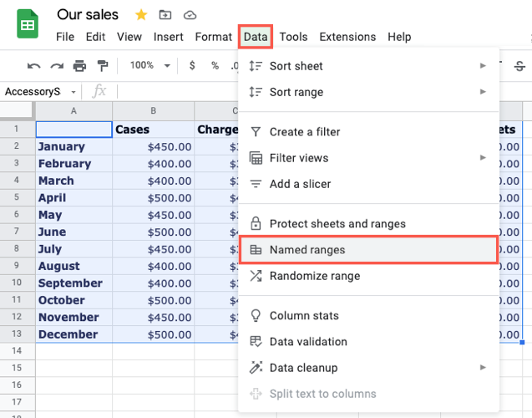The width and height of the screenshot is (532, 418).
Task: Open the 100% zoom dropdown
Action: click(150, 65)
